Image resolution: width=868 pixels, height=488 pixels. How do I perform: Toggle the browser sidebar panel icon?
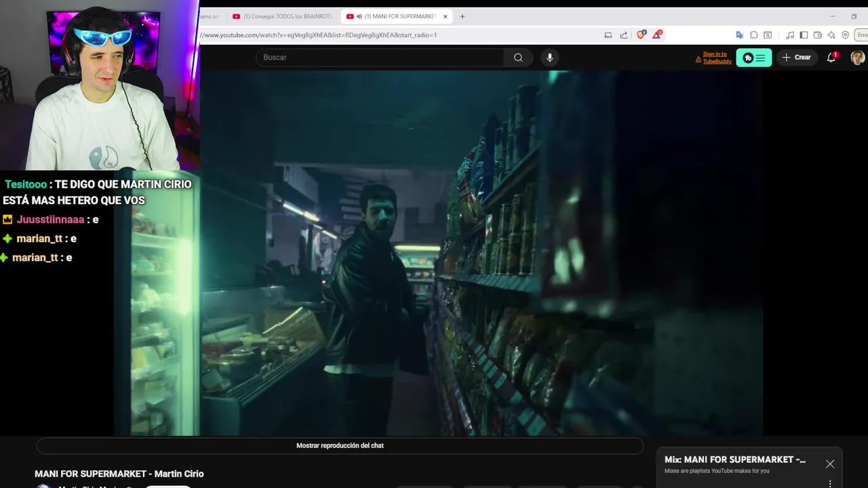pyautogui.click(x=804, y=35)
